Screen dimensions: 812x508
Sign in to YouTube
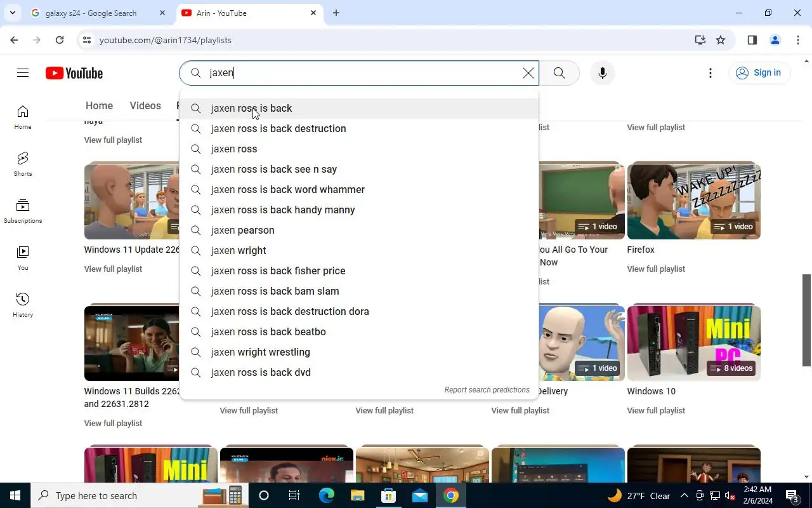[x=759, y=73]
